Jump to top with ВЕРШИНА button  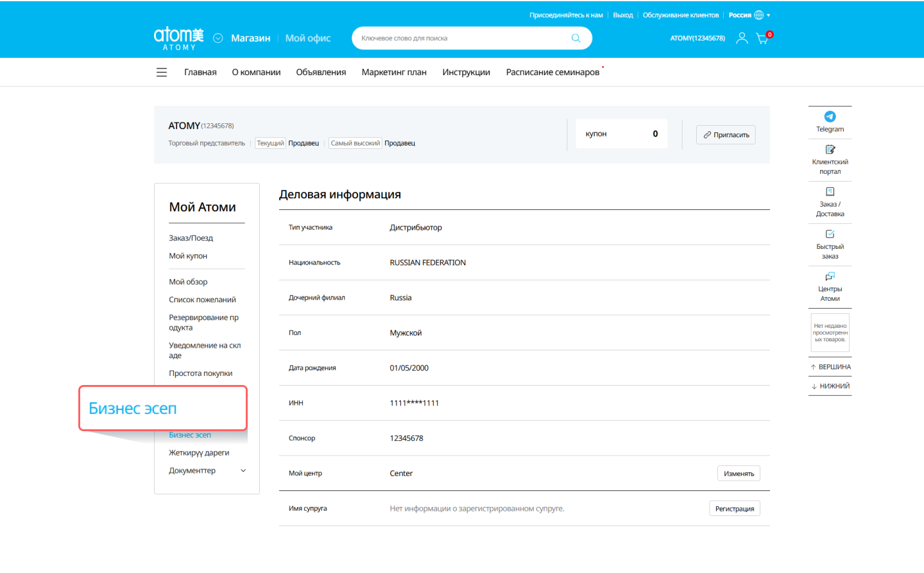point(830,367)
